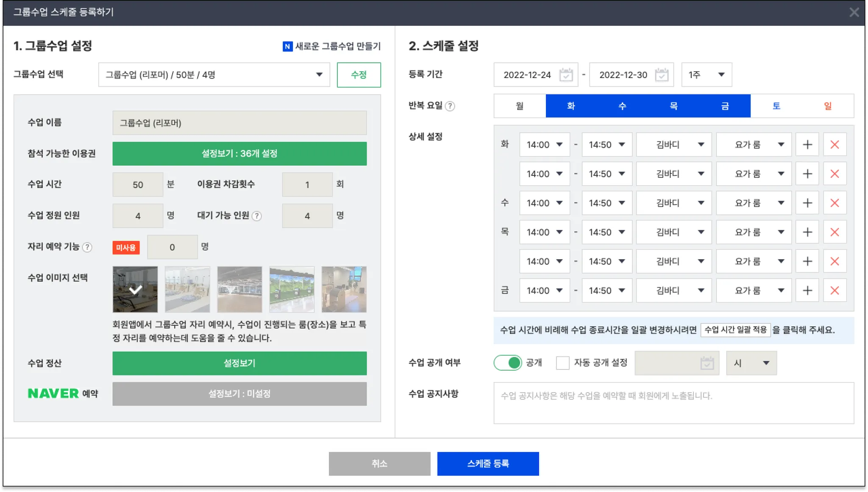Click plus icon in first Tuesday row
Image resolution: width=868 pixels, height=492 pixels.
[x=807, y=145]
